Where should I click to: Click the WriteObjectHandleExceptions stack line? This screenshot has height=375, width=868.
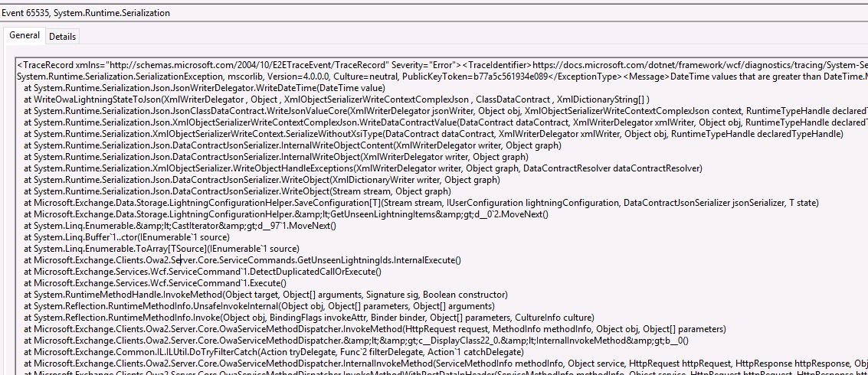(x=362, y=168)
